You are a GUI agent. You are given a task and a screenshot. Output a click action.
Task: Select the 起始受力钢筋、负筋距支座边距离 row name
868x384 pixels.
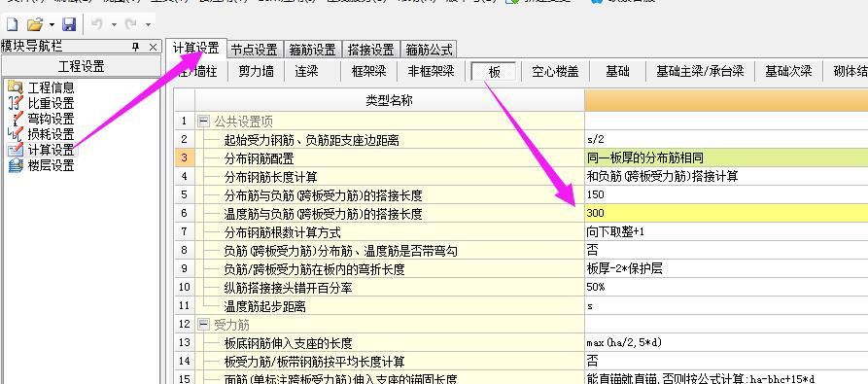311,141
